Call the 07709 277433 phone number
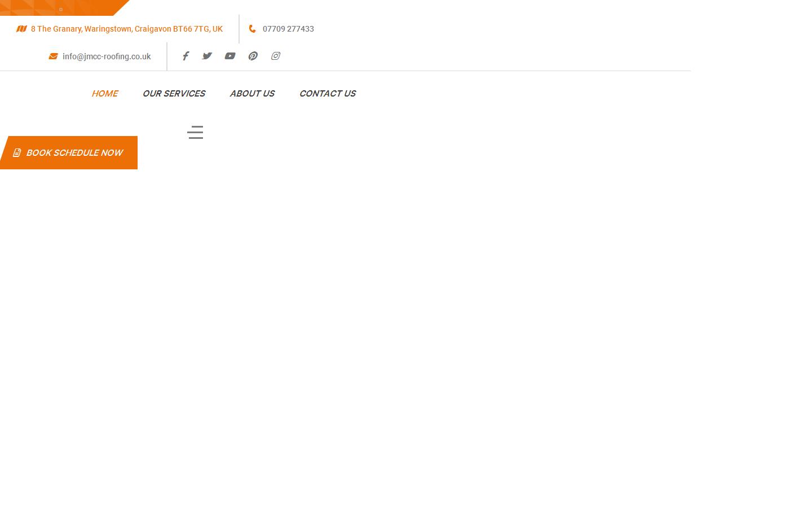The height and width of the screenshot is (508, 812). coord(288,29)
